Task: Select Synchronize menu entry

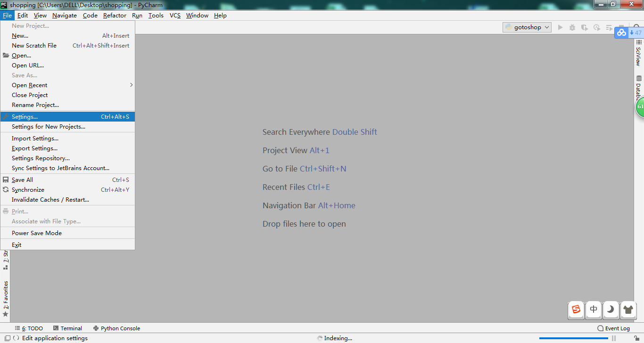Action: tap(67, 190)
